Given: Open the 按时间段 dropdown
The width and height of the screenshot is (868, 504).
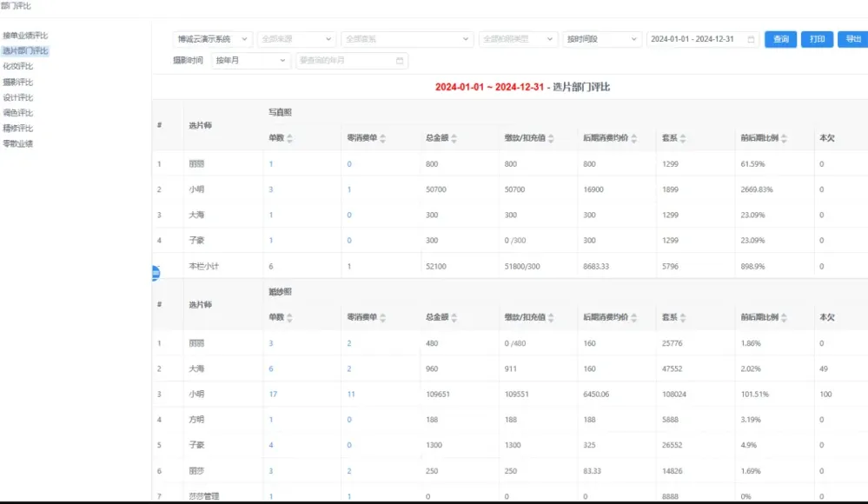Looking at the screenshot, I should point(601,40).
